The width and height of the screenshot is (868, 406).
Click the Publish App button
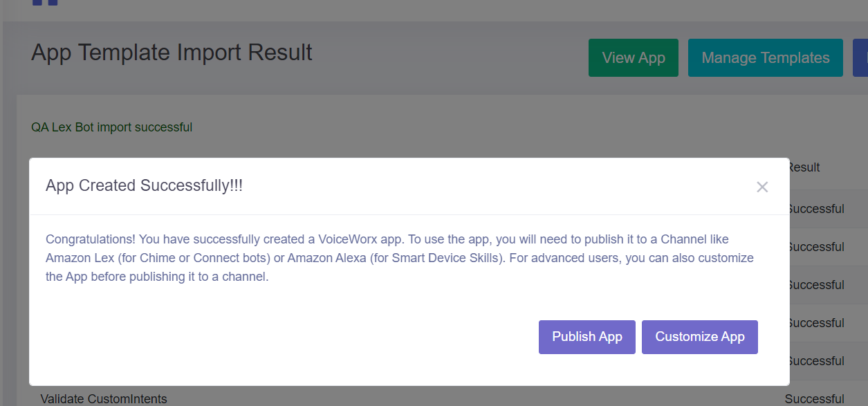[x=587, y=337]
